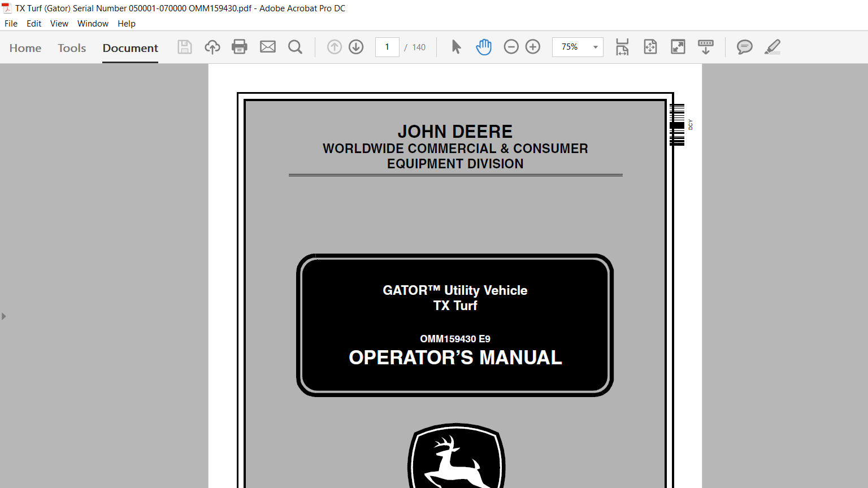The image size is (868, 488).
Task: Zoom in with plus button
Action: [533, 47]
